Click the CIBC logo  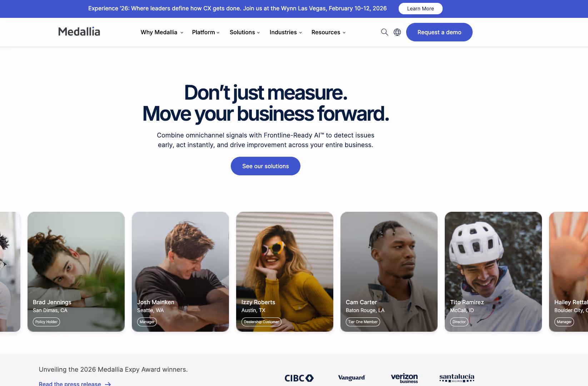pyautogui.click(x=299, y=378)
